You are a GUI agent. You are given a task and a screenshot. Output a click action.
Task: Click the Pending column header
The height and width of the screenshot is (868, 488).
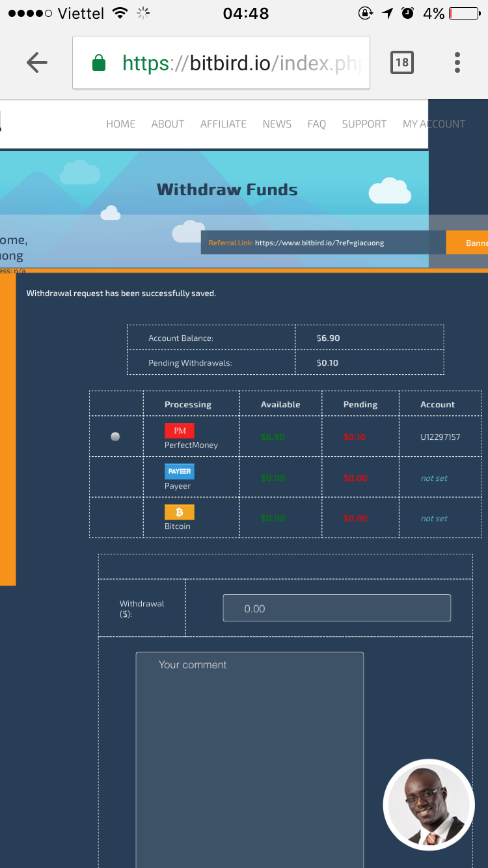(x=360, y=405)
